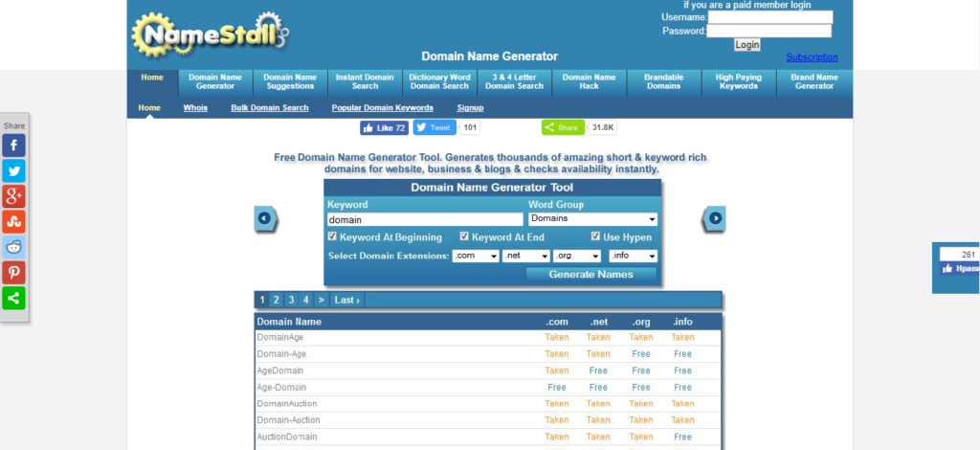Click Free .com cell for Age-Domain

(x=557, y=387)
